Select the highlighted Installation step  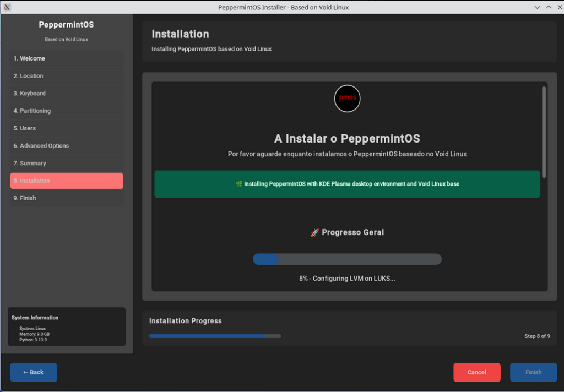pos(67,181)
